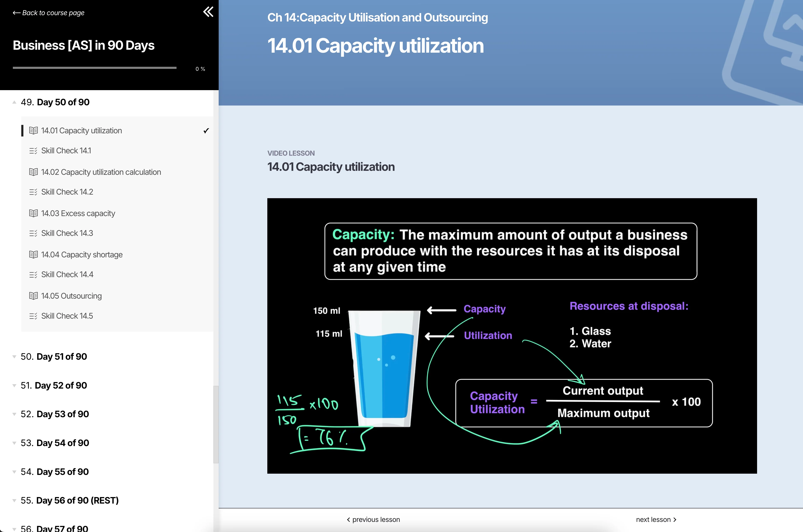Screen dimensions: 803x532
Task: Open the 14.02 Capacity utilization calculation lesson
Action: coord(101,172)
